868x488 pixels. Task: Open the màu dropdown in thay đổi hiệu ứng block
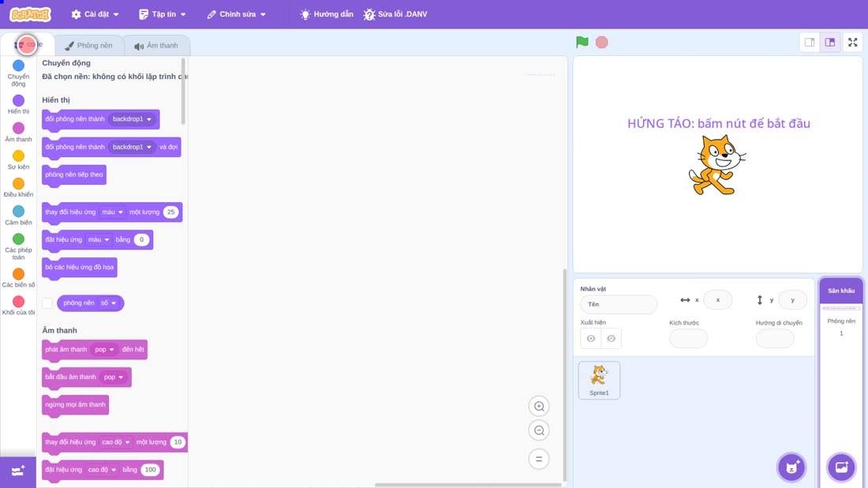[112, 212]
